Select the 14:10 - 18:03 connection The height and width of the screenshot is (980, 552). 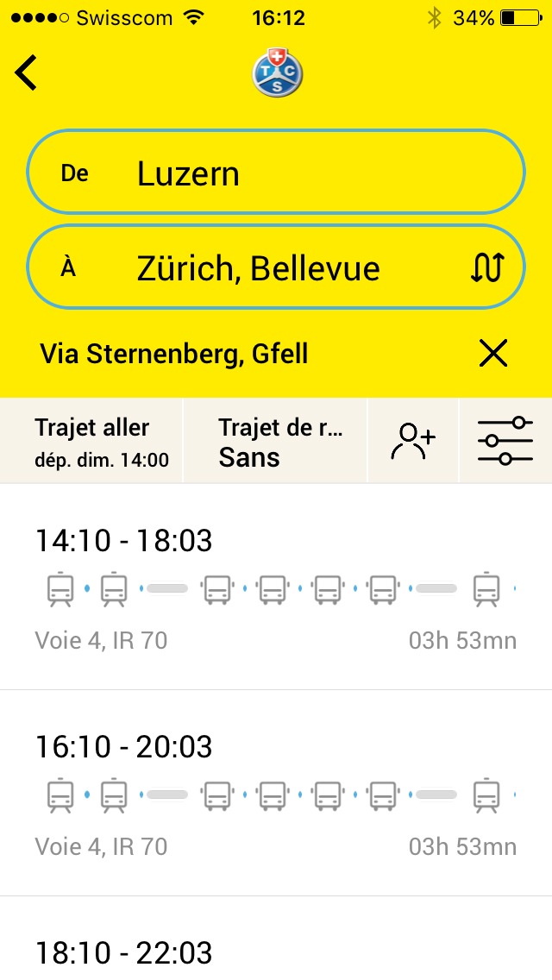(x=276, y=587)
